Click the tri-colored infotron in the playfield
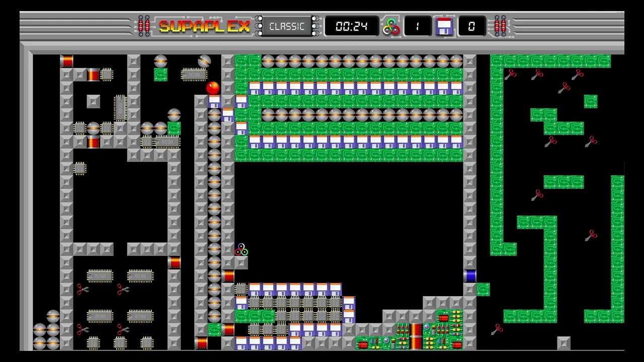The width and height of the screenshot is (644, 362). [x=241, y=249]
